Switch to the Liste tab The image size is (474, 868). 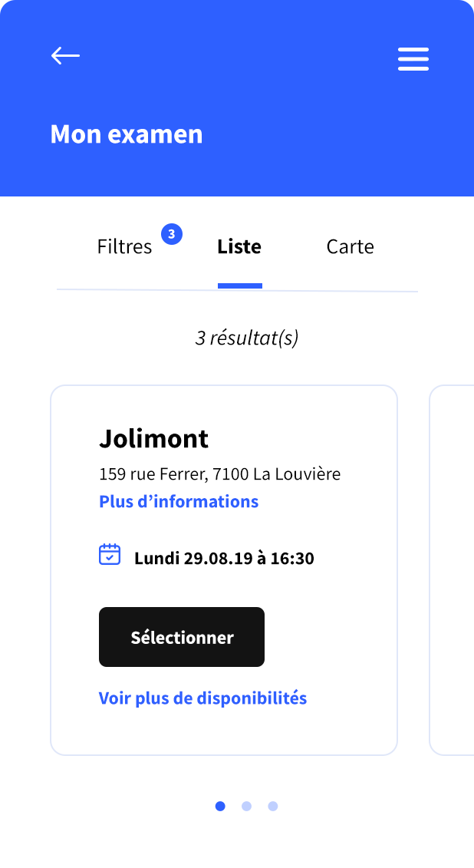pos(239,247)
